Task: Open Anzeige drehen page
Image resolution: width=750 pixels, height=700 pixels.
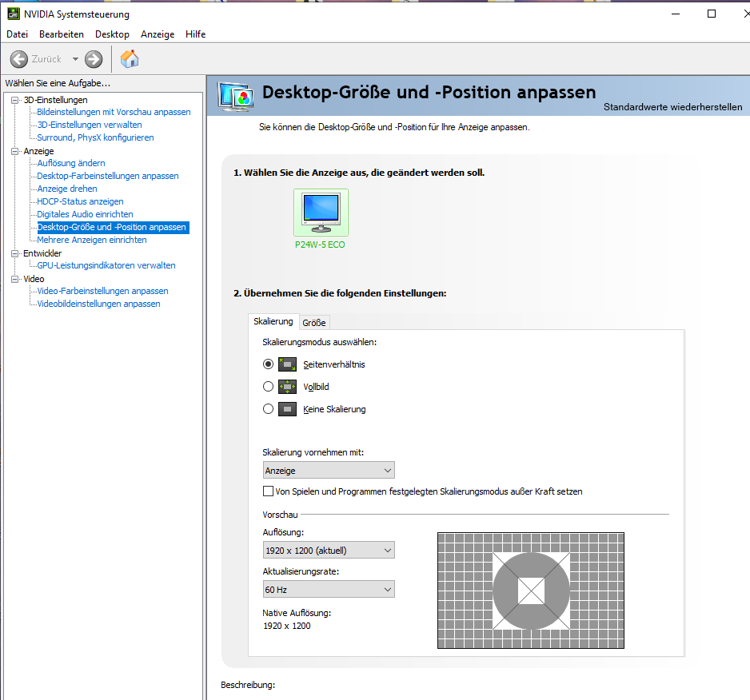Action: click(67, 189)
